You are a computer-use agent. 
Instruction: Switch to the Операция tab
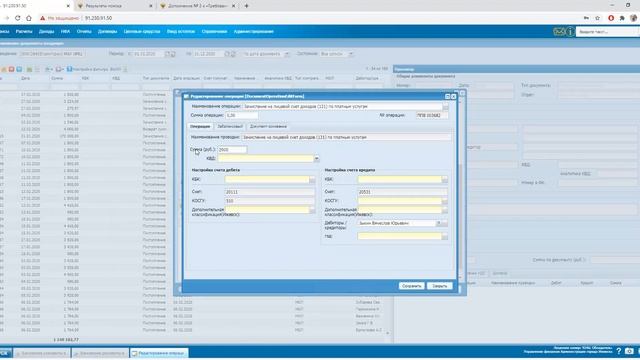click(200, 127)
